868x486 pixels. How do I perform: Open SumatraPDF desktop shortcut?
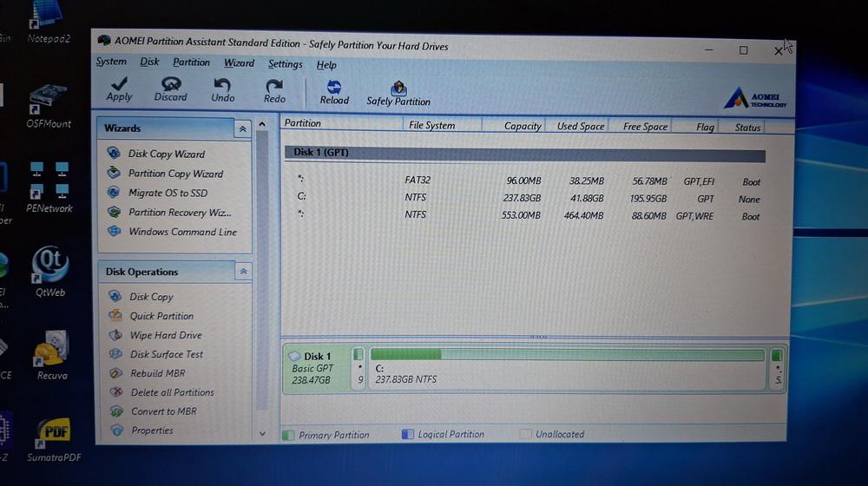54,440
